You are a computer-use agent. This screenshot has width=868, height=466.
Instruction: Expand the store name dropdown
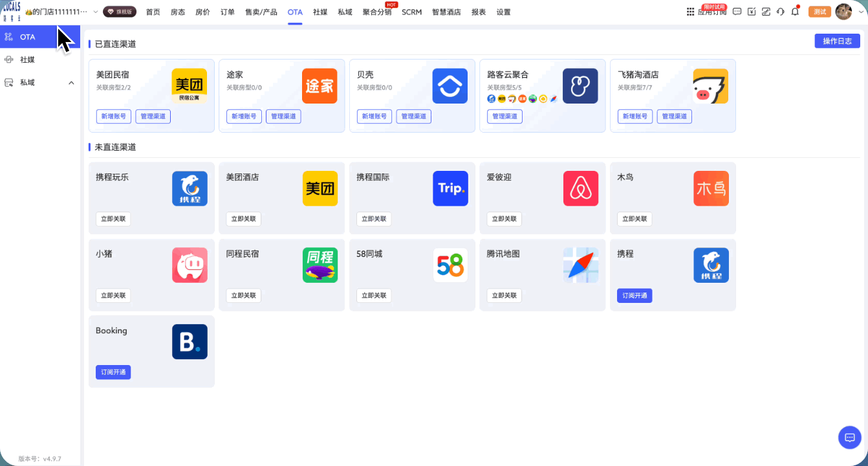pyautogui.click(x=96, y=12)
